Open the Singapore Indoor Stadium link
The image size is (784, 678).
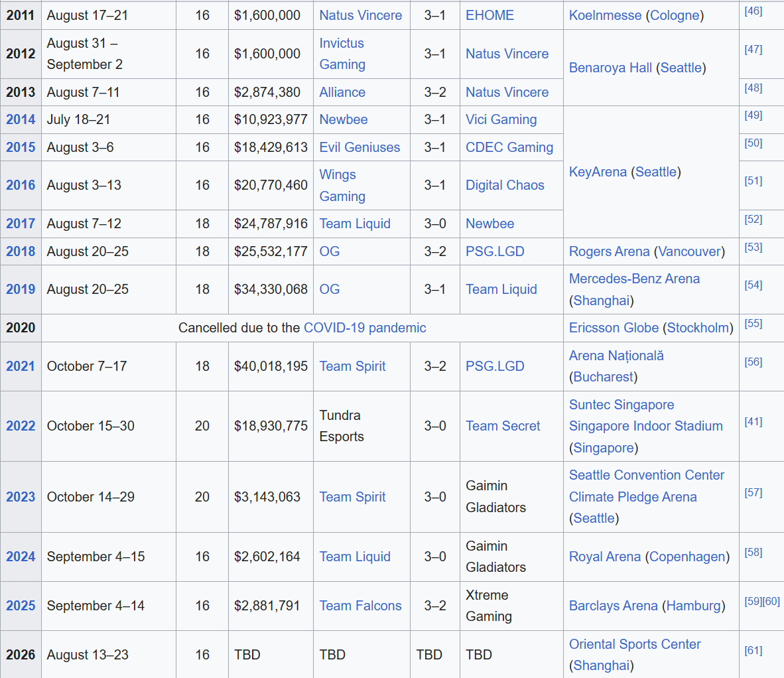pyautogui.click(x=645, y=425)
